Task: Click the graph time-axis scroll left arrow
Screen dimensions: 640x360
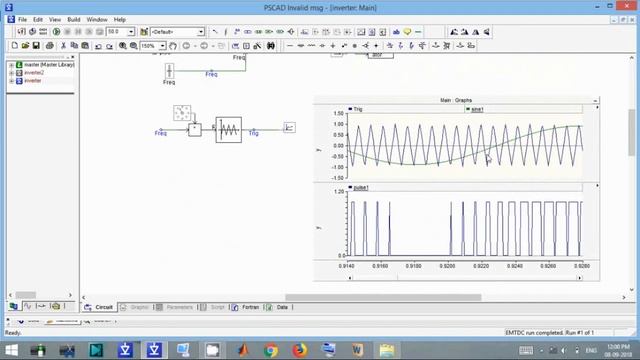Action: [350, 278]
